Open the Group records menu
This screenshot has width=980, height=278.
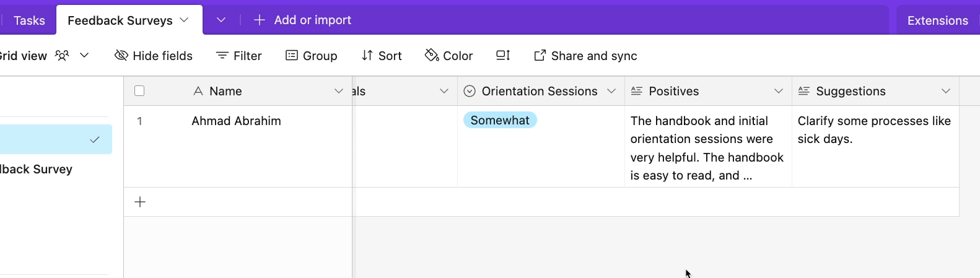pyautogui.click(x=311, y=56)
